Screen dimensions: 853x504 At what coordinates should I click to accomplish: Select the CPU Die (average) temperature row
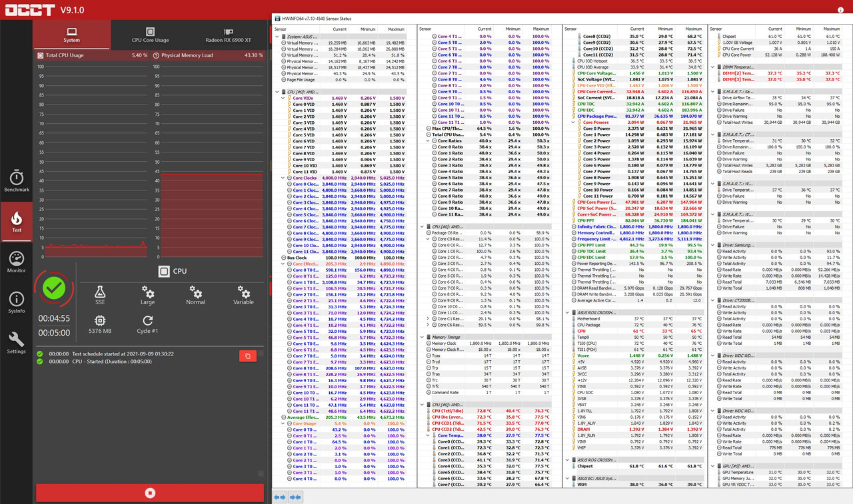click(490, 417)
